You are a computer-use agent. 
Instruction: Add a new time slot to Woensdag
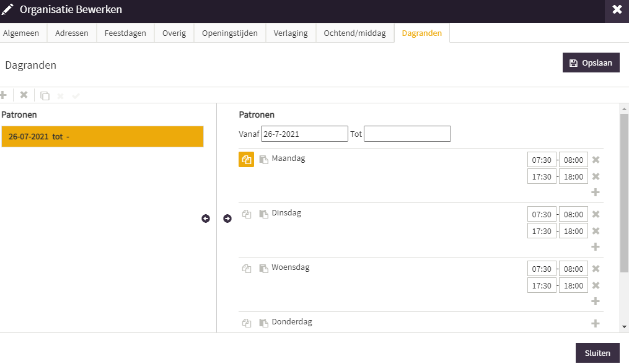coord(596,301)
